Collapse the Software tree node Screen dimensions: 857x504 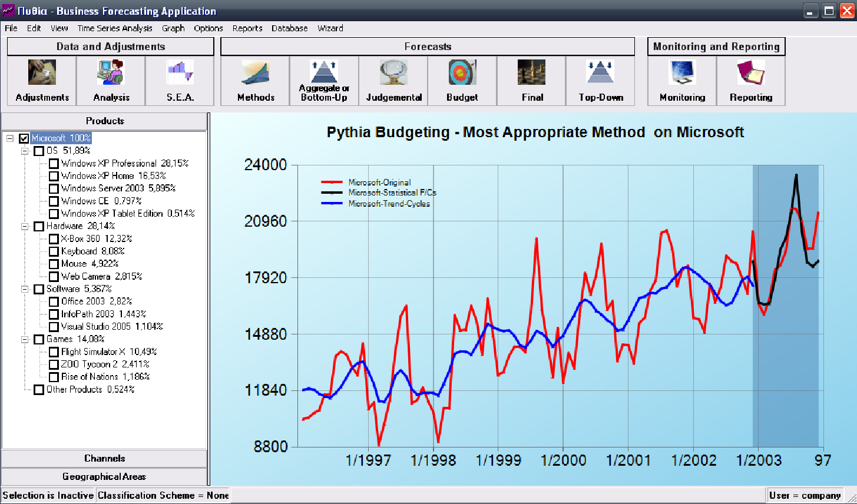(25, 289)
